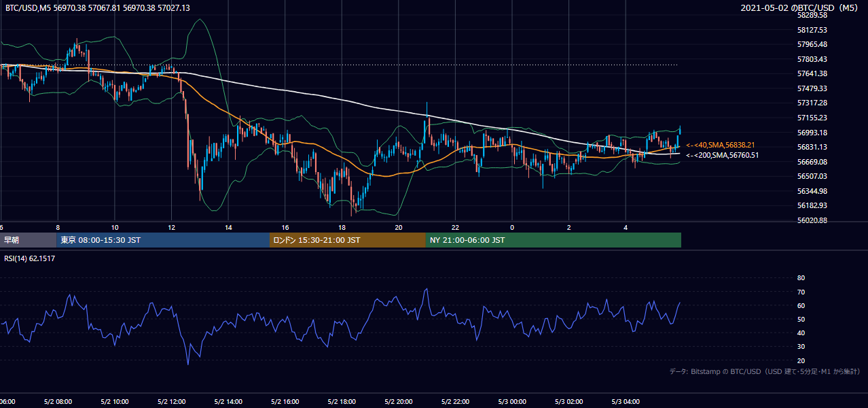868x408 pixels.
Task: Select the 東京 08:00-15:30 JST session bar
Action: coord(163,240)
